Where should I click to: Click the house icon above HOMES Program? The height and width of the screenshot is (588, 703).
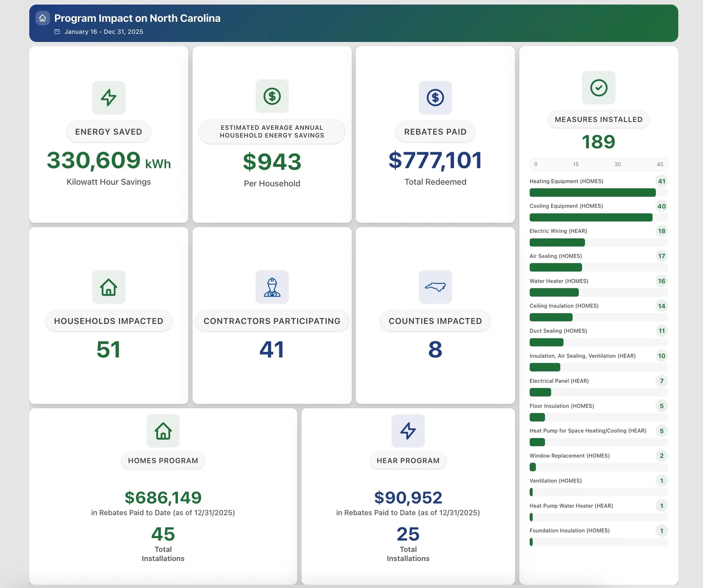163,431
